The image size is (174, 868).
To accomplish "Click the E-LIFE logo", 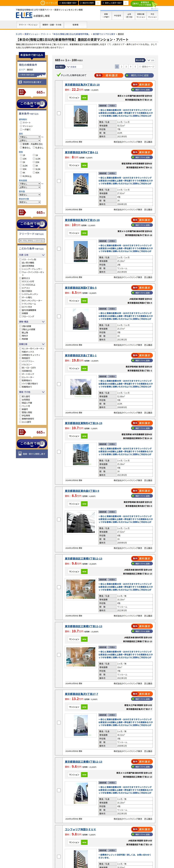I will tap(24, 15).
